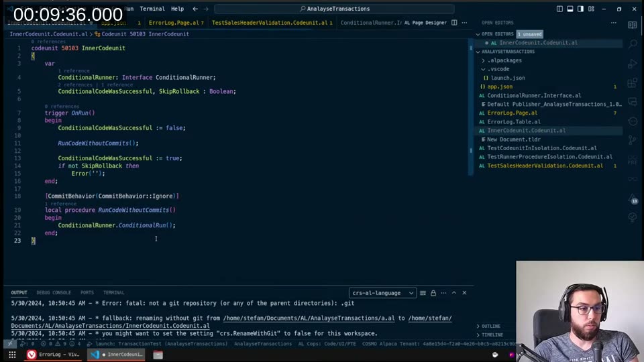
Task: Open the Run and Debug view
Action: (633, 64)
